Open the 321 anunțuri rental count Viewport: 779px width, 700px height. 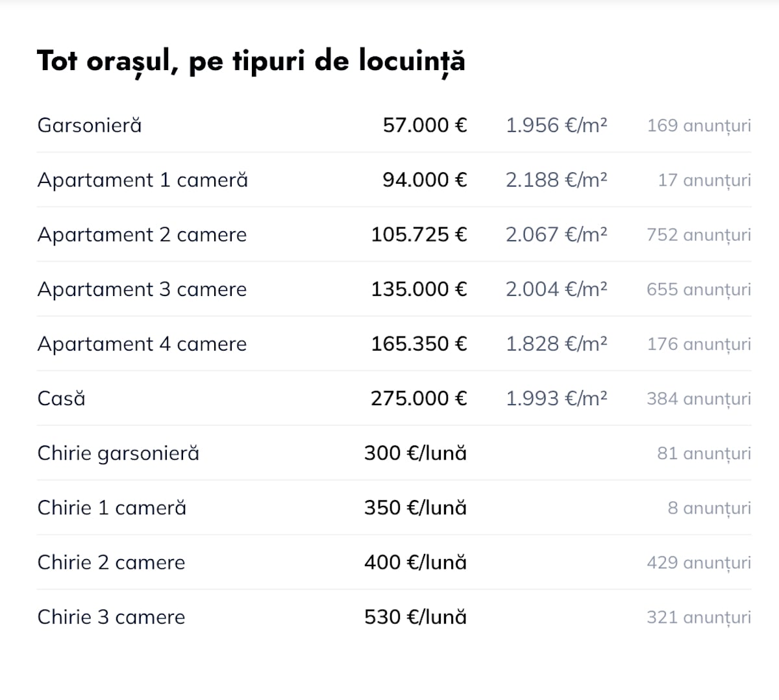point(699,617)
